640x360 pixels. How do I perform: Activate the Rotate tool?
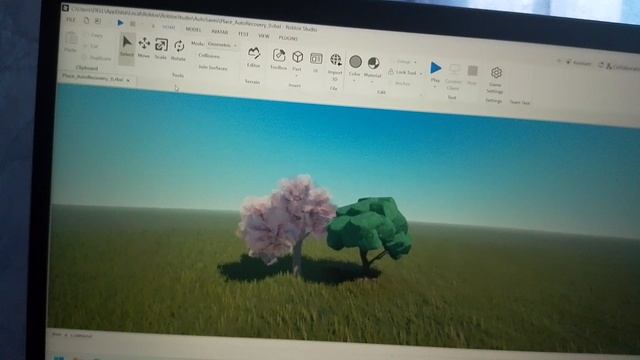pyautogui.click(x=179, y=51)
